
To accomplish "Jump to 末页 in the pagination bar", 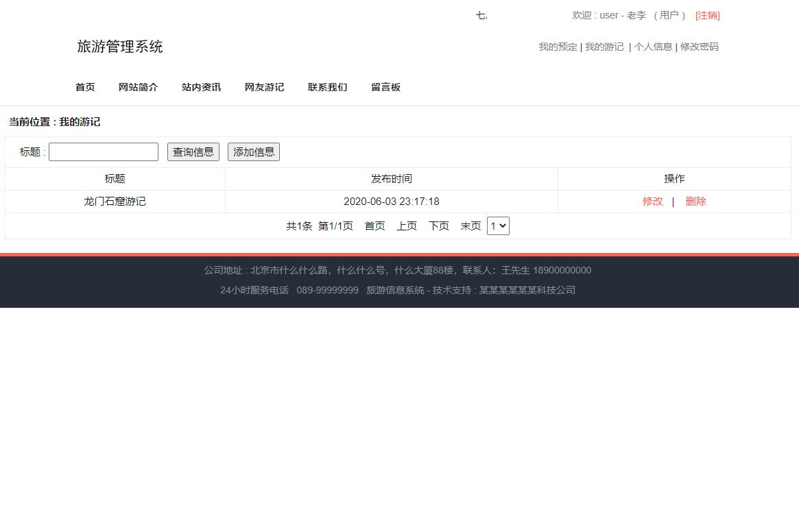I will 470,226.
